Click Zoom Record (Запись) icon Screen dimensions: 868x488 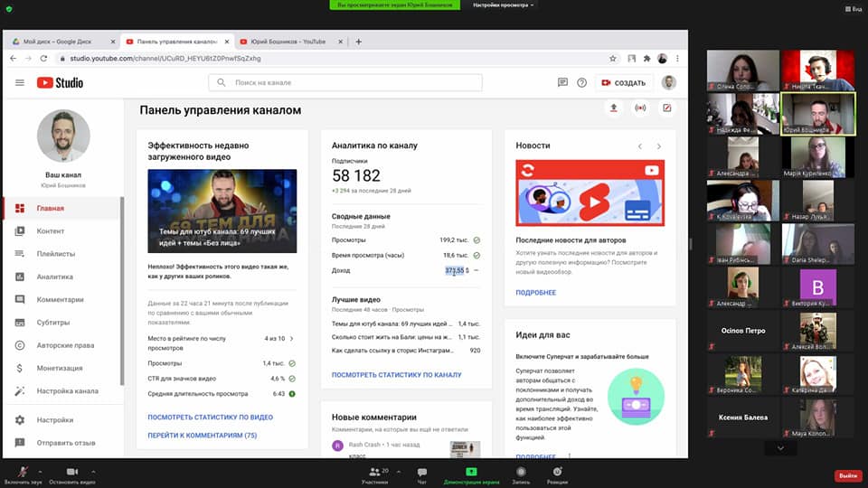point(521,474)
